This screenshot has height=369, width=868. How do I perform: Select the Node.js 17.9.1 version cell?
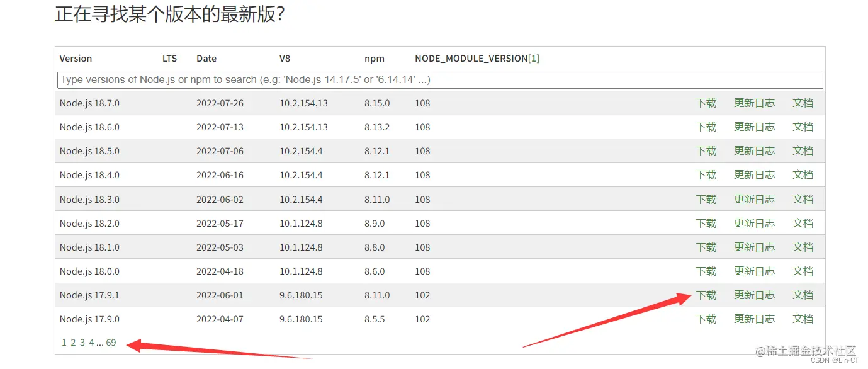(89, 295)
